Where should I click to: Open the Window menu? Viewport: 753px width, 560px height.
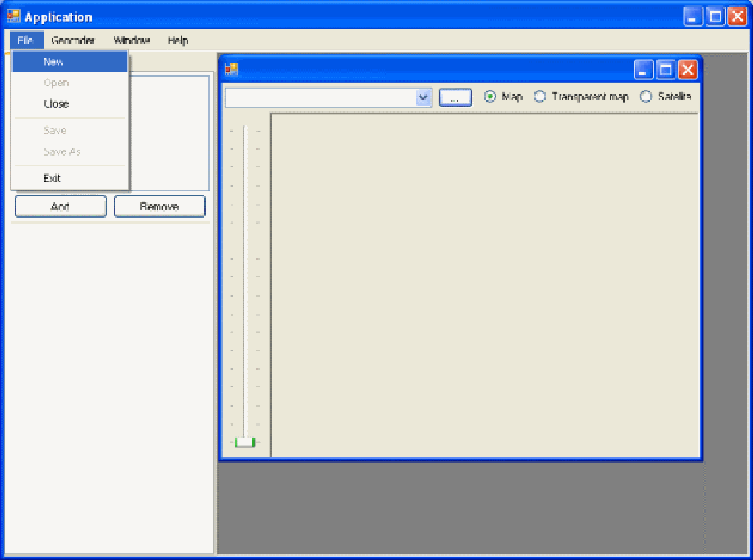point(131,41)
